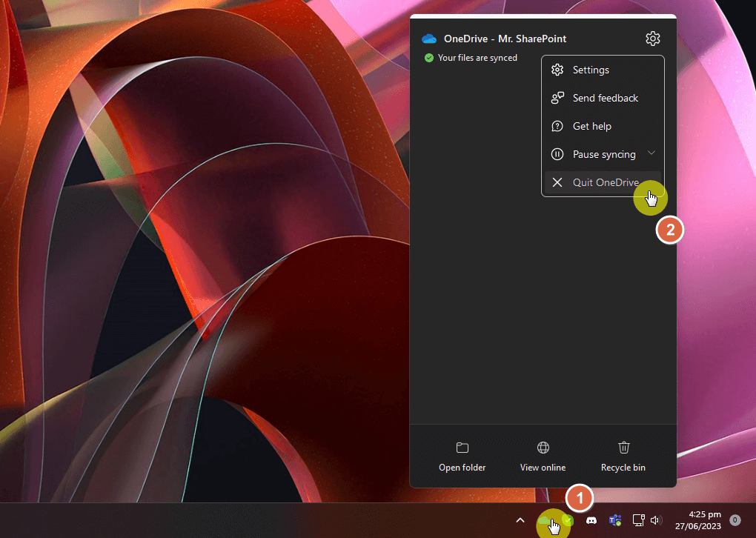Viewport: 756px width, 538px height.
Task: Open Get help from the menu
Action: pos(603,126)
